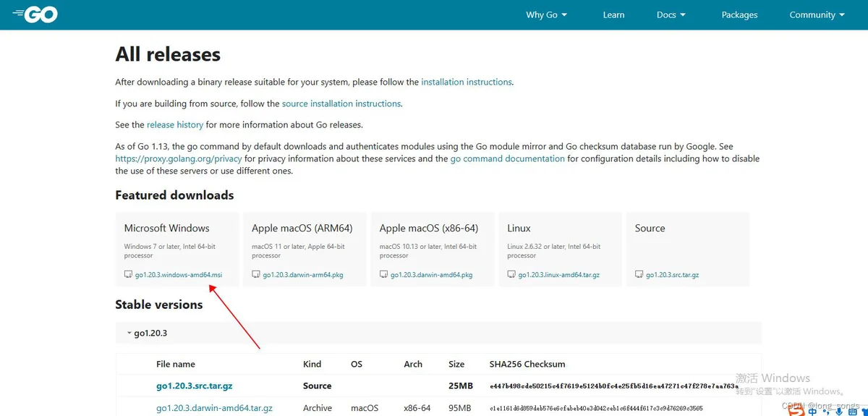The image size is (868, 416).
Task: Go to the Packages page
Action: tap(739, 14)
